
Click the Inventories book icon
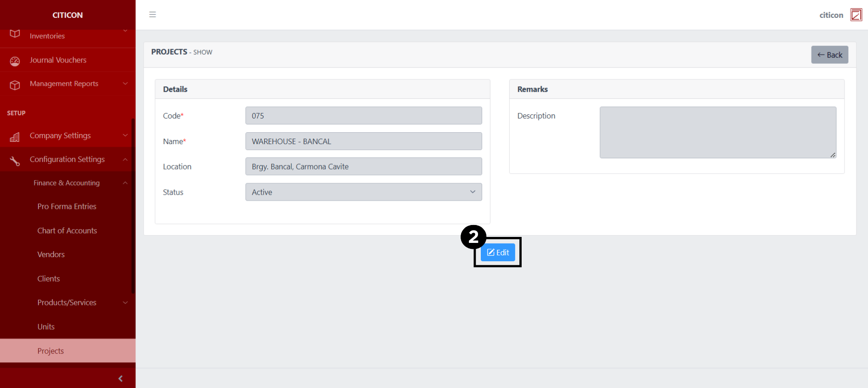point(15,34)
